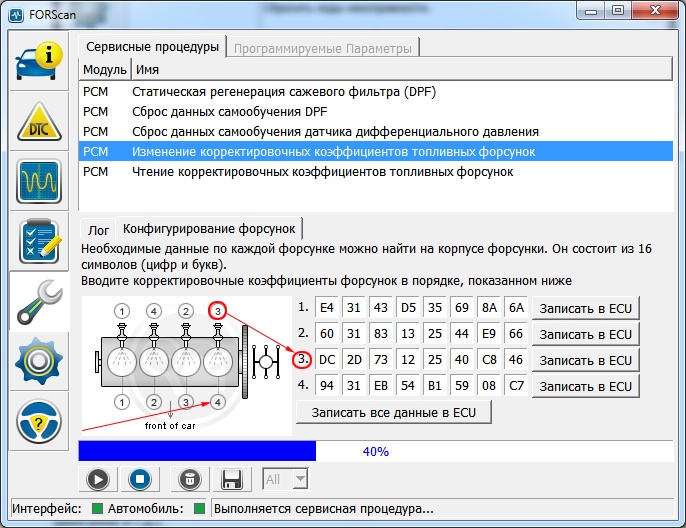Select Сброс данных самообучения DPF row
Screen dimensions: 686x528
pyautogui.click(x=376, y=112)
